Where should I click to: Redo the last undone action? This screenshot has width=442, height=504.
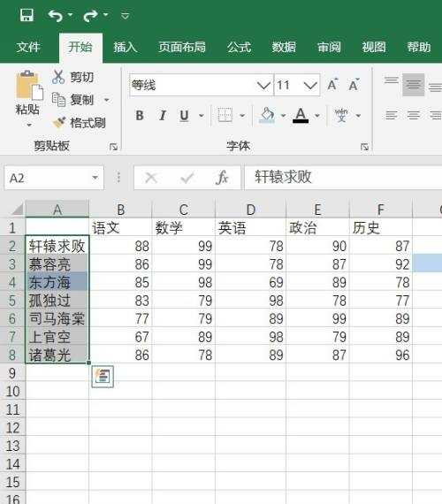[x=91, y=15]
